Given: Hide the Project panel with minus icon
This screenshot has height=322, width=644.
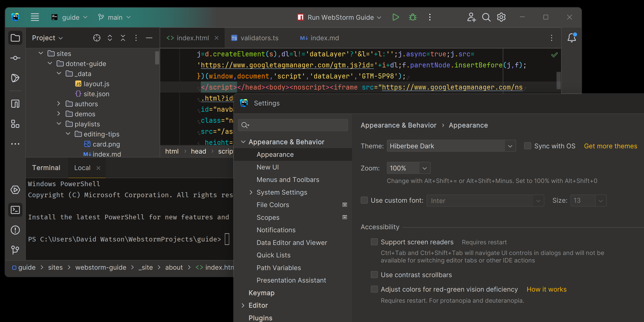Looking at the screenshot, I should coord(149,38).
